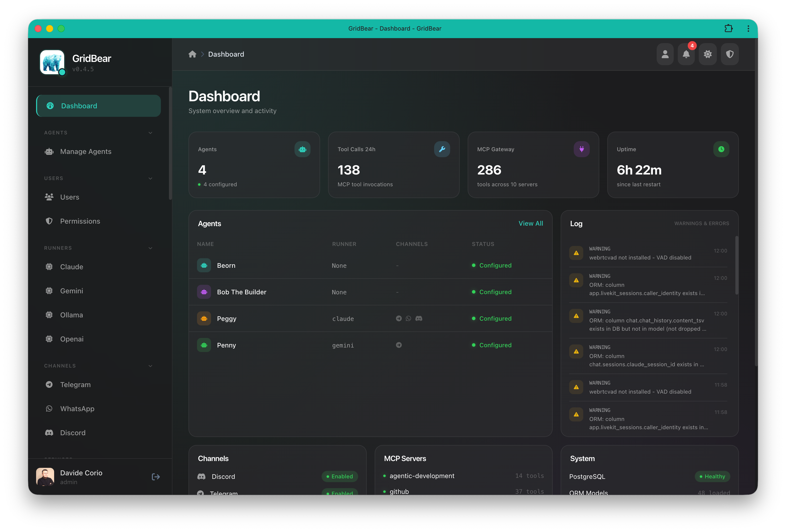Open Manage Agents
Viewport: 786px width, 532px height.
pyautogui.click(x=85, y=151)
